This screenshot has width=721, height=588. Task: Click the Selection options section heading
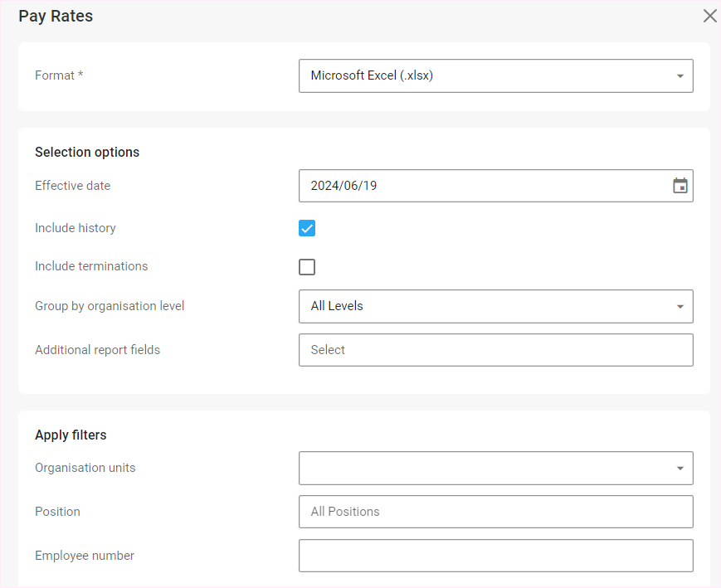coord(87,152)
